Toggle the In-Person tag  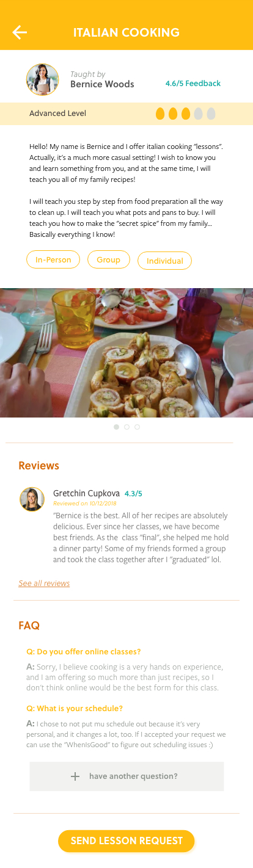point(53,259)
